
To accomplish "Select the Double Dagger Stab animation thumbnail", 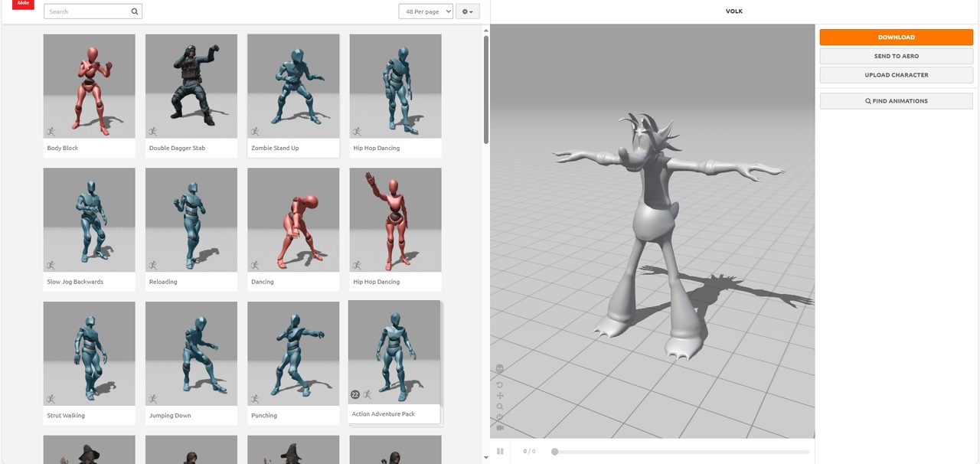I will point(191,86).
